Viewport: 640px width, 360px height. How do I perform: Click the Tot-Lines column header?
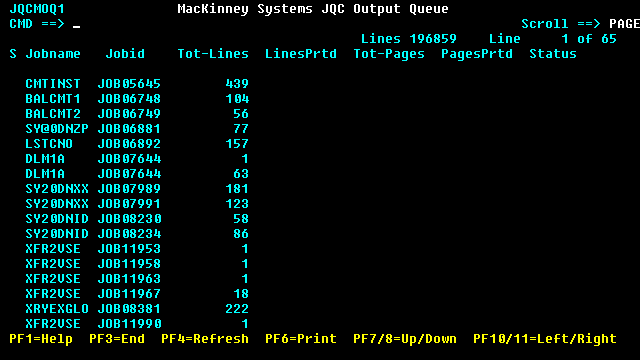coord(213,54)
